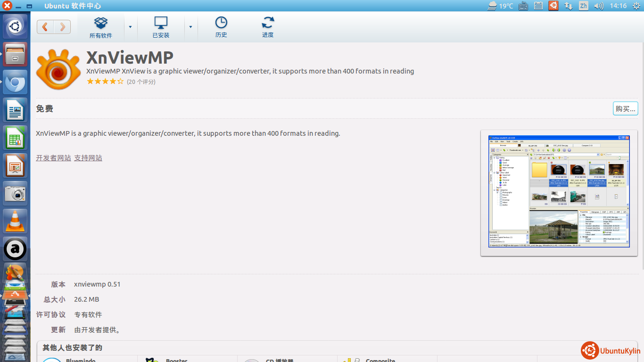Expand the 已安装 dropdown arrow
644x362 pixels.
(x=190, y=27)
